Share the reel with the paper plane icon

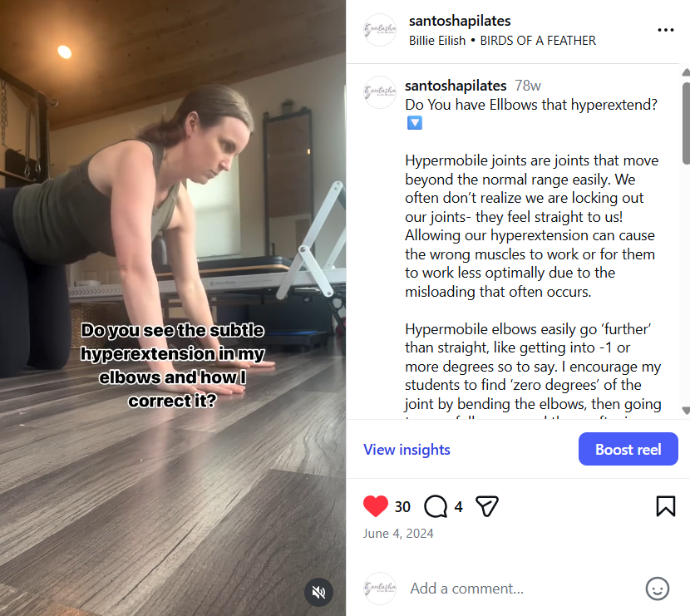[x=487, y=506]
